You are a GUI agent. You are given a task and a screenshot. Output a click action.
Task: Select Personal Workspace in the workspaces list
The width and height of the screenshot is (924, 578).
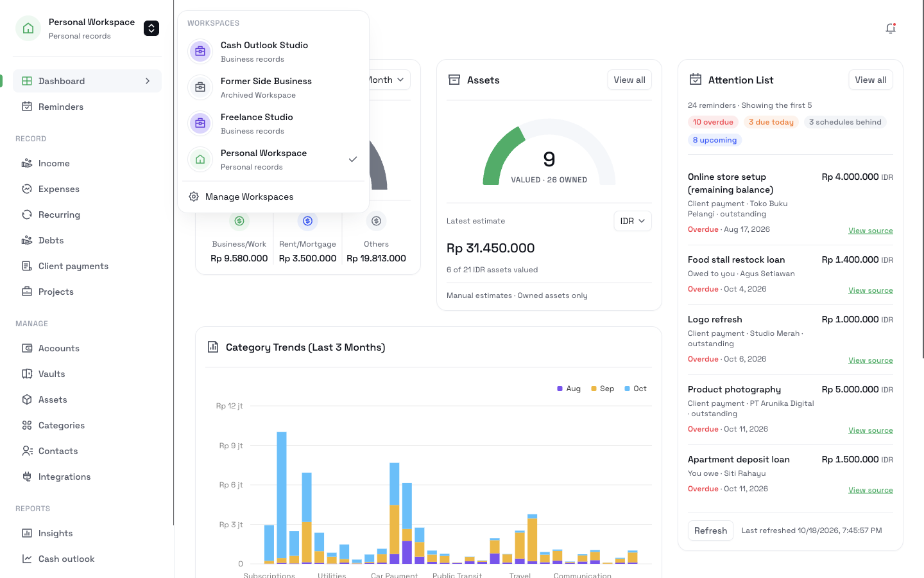point(273,159)
